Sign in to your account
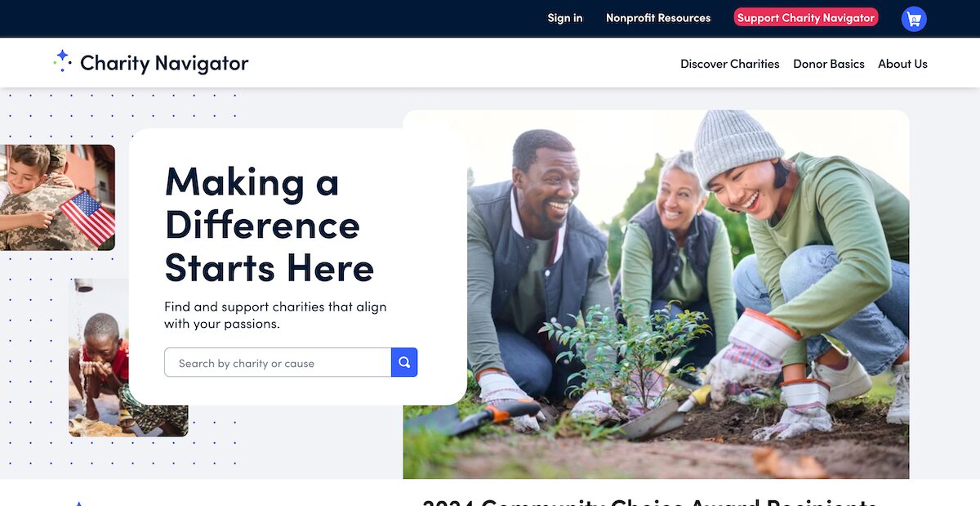The height and width of the screenshot is (506, 980). coord(565,18)
